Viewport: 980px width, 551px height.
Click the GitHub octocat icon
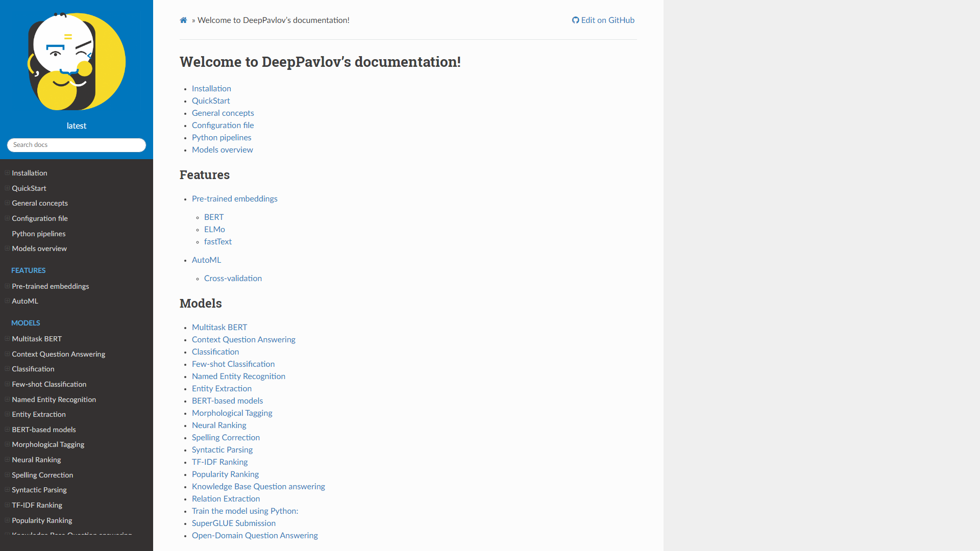click(575, 20)
